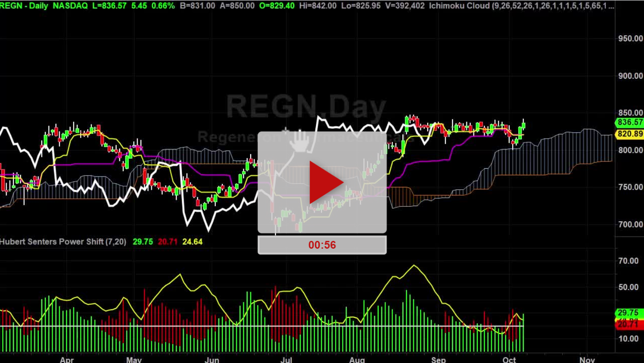Select the Jun label on the time axis
The width and height of the screenshot is (644, 363).
tap(211, 360)
